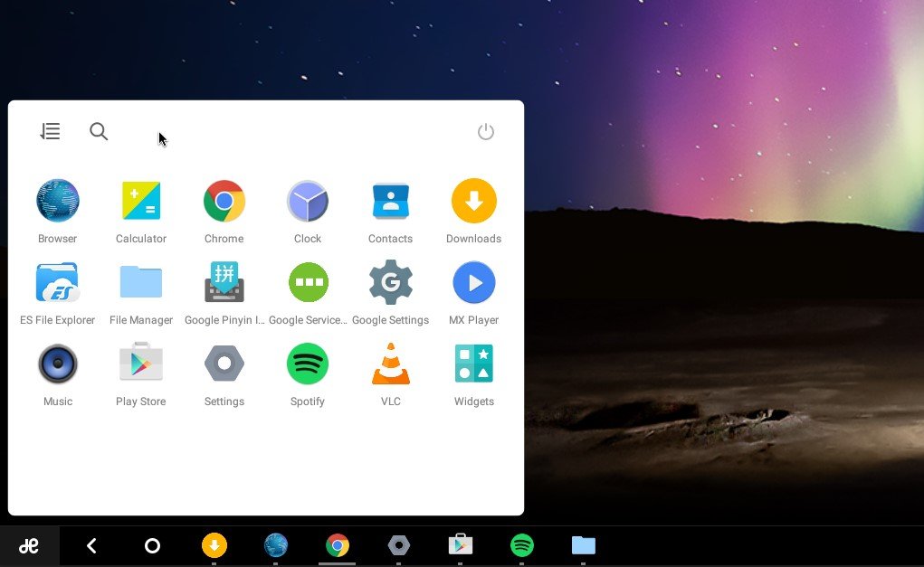The height and width of the screenshot is (567, 924).
Task: Open Google Pinyin Input app
Action: coord(224,283)
